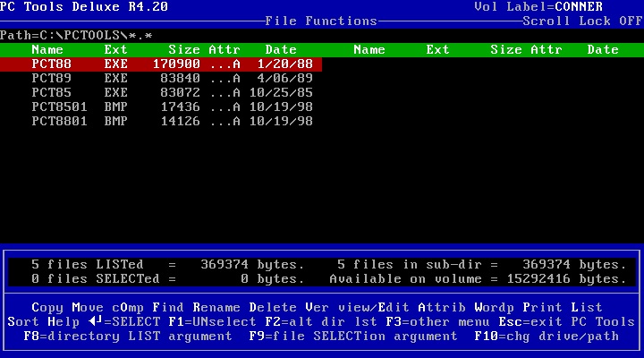The width and height of the screenshot is (644, 358).
Task: Select the PCT85 file row
Action: point(161,92)
